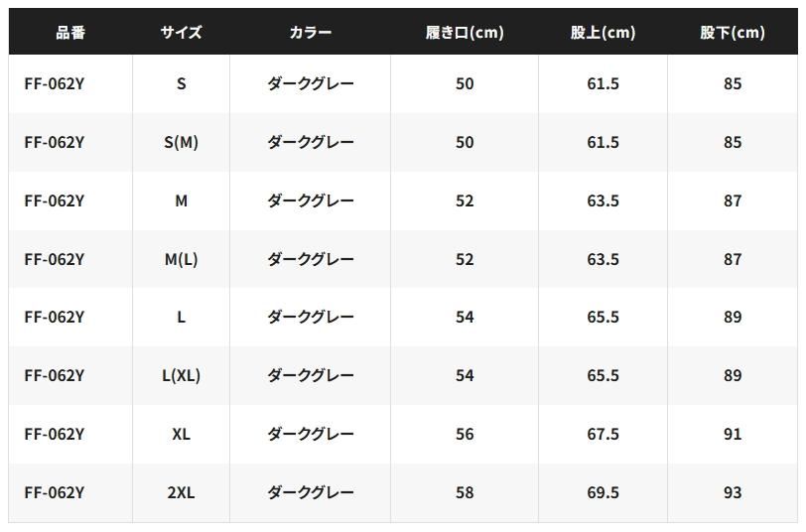Click FF-062Y in the size L row
Screen dimensions: 806x532
(x=55, y=318)
